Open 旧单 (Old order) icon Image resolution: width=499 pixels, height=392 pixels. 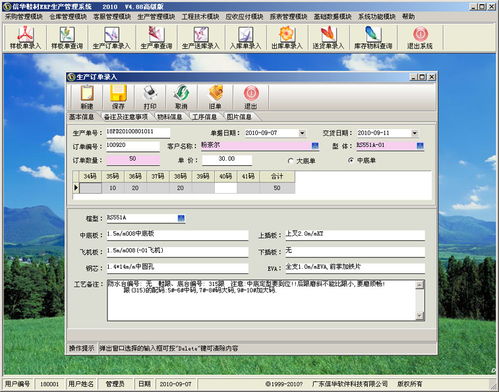tap(215, 93)
